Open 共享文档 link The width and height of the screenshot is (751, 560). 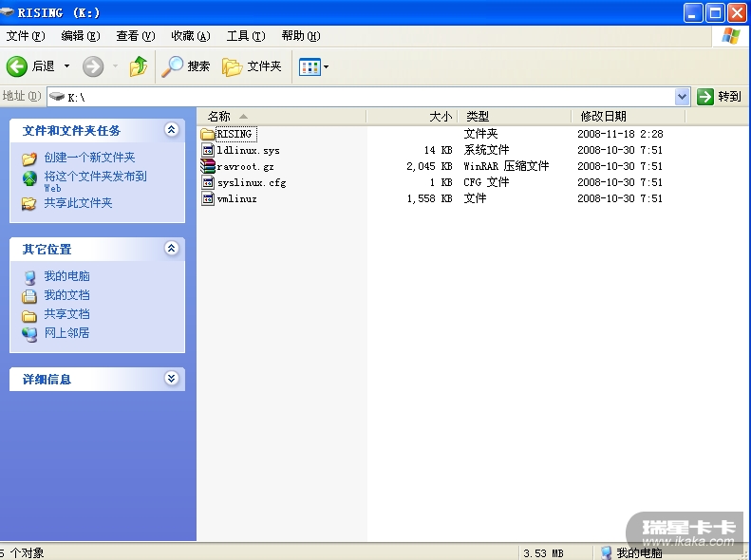pyautogui.click(x=66, y=314)
